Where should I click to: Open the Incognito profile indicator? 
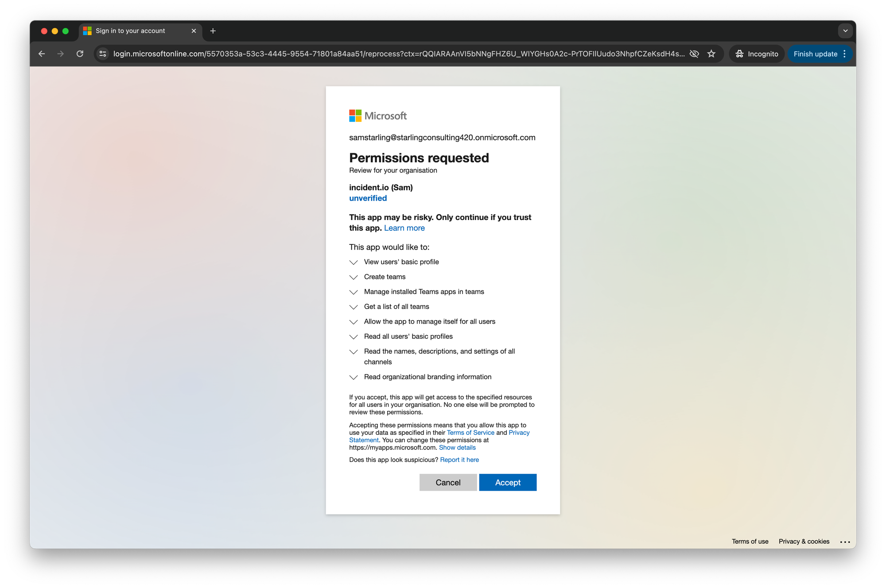click(x=757, y=54)
